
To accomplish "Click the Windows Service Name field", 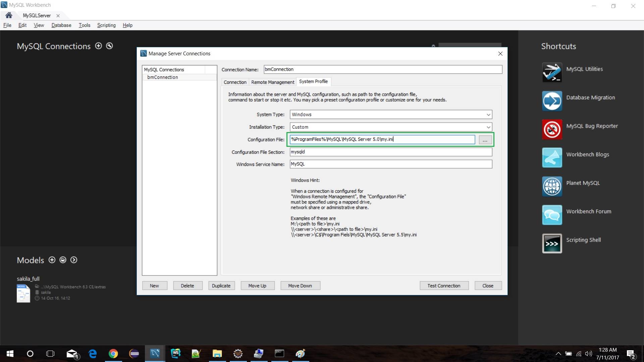I will tap(391, 164).
